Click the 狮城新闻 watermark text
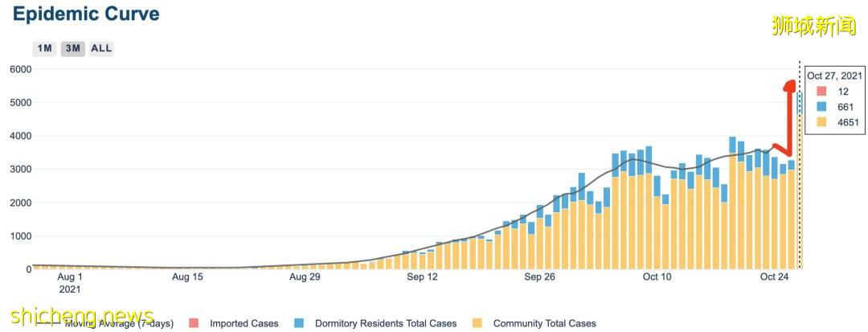The image size is (868, 332). tap(813, 26)
